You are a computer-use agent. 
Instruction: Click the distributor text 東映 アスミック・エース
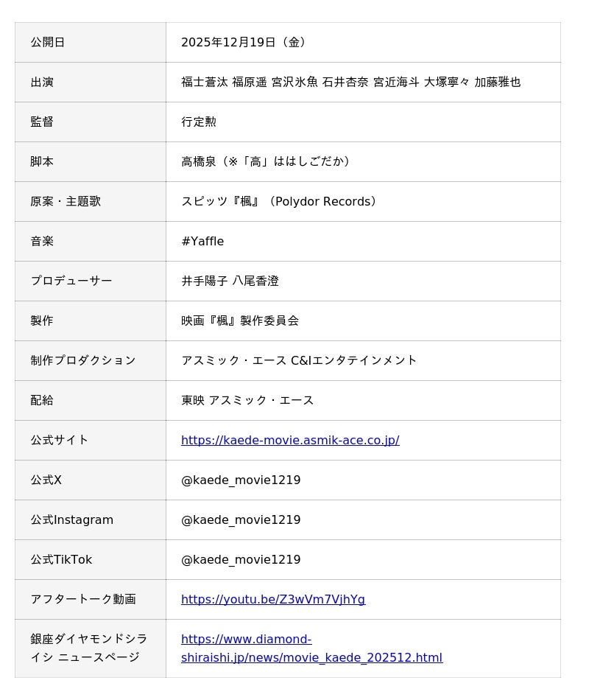click(x=247, y=401)
